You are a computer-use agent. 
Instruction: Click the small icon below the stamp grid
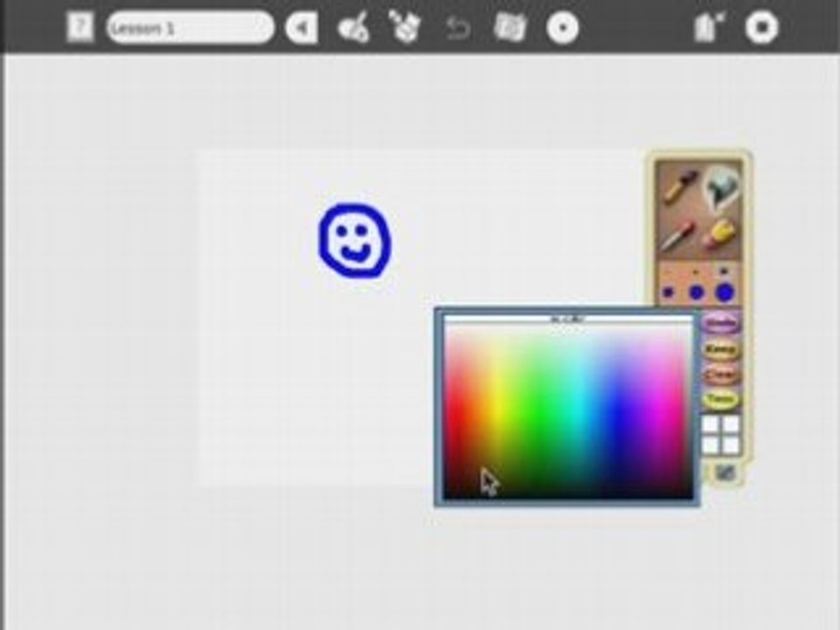pos(725,472)
